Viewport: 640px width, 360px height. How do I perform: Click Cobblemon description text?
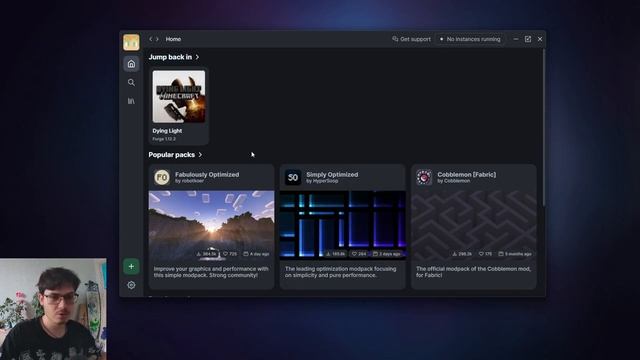(x=473, y=272)
